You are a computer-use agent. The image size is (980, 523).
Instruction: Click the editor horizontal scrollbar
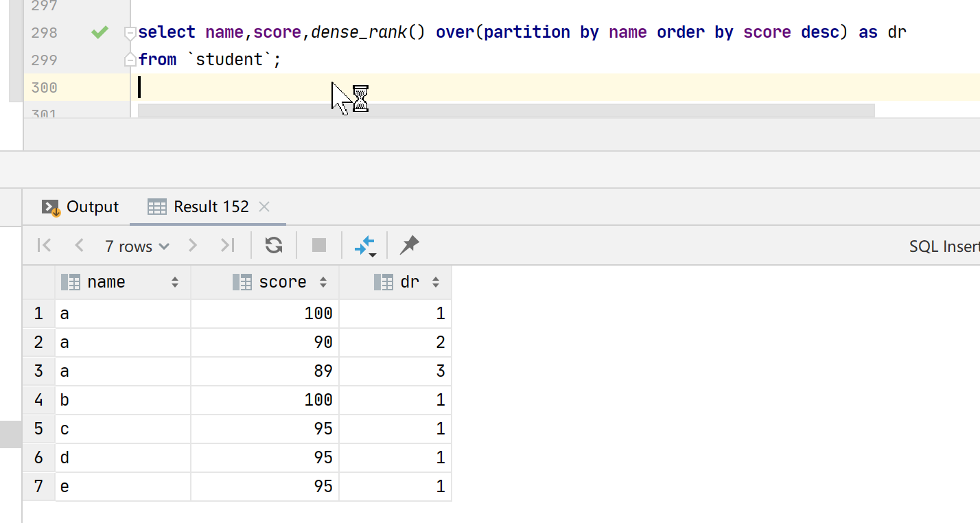pos(506,111)
